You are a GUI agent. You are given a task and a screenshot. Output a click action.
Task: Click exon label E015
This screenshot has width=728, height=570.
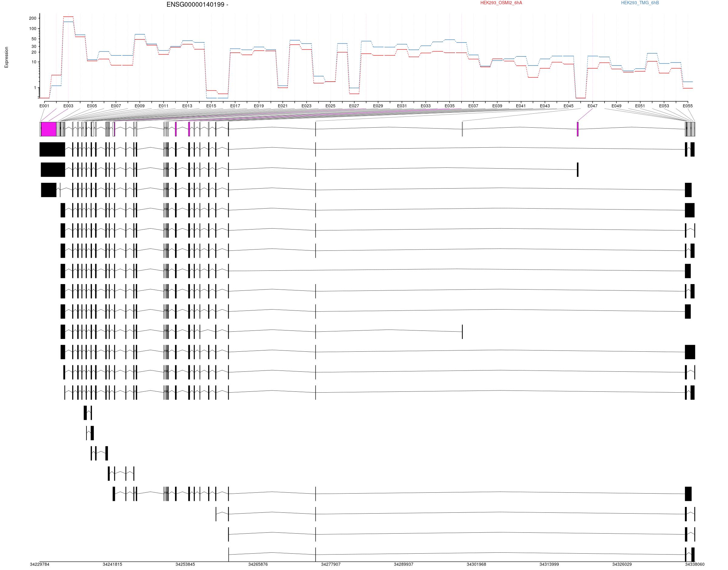coord(211,106)
